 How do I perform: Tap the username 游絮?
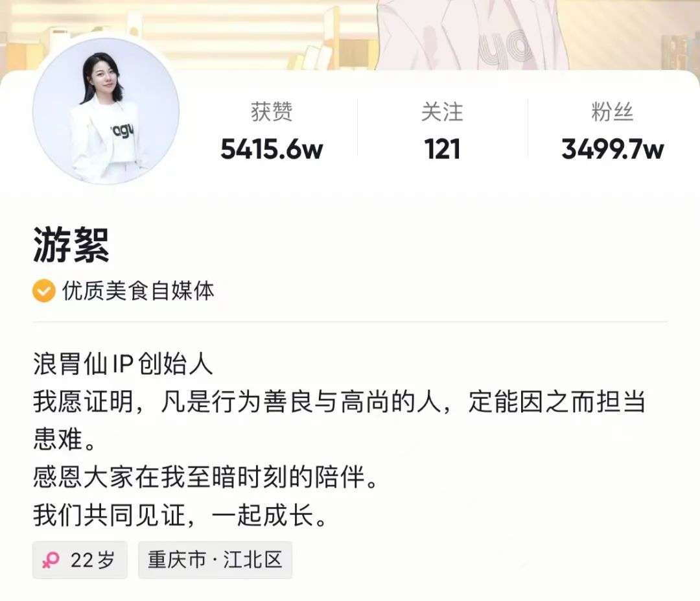coord(71,244)
